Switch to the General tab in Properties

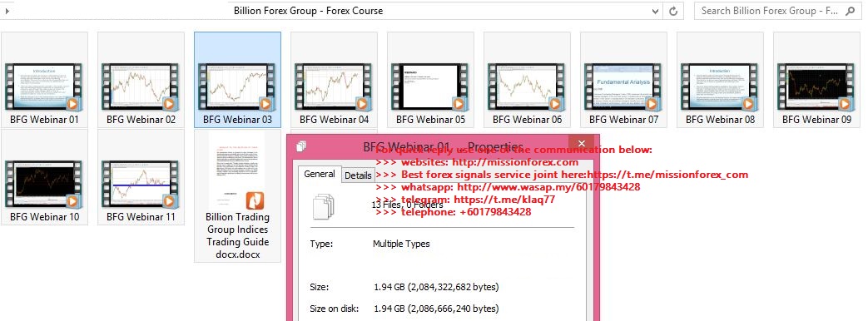tap(320, 174)
